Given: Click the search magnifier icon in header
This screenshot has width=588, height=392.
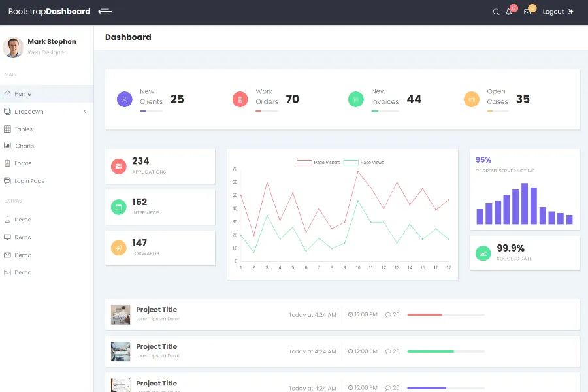Looking at the screenshot, I should pos(496,12).
